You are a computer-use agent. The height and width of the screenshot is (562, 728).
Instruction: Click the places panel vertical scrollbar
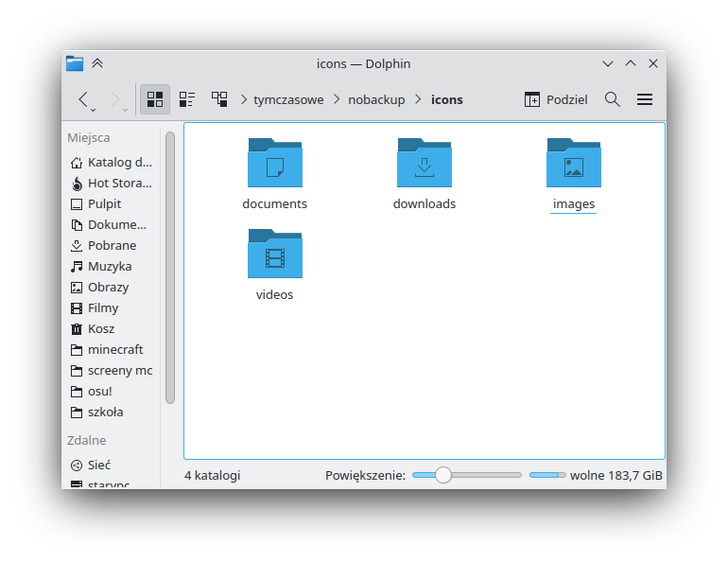(170, 267)
